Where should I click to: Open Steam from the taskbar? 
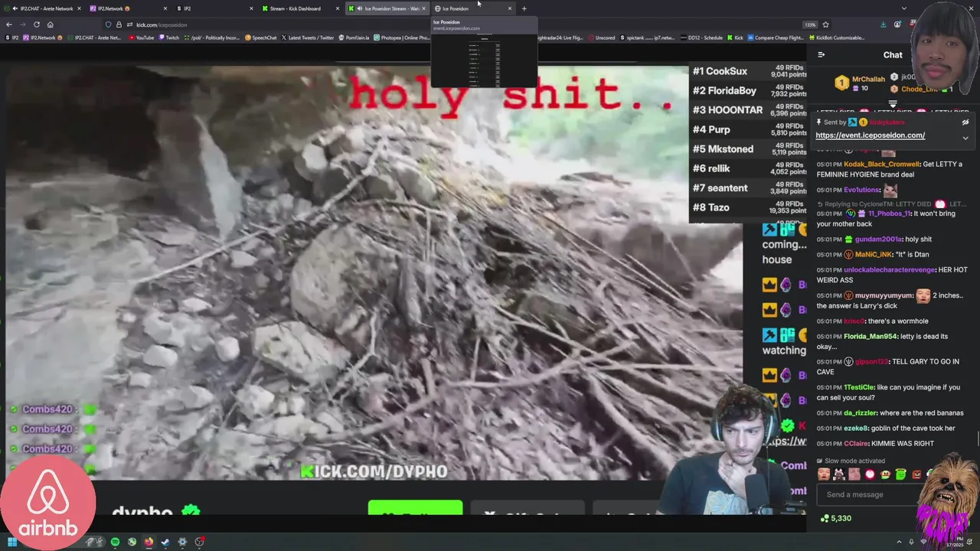coord(165,542)
